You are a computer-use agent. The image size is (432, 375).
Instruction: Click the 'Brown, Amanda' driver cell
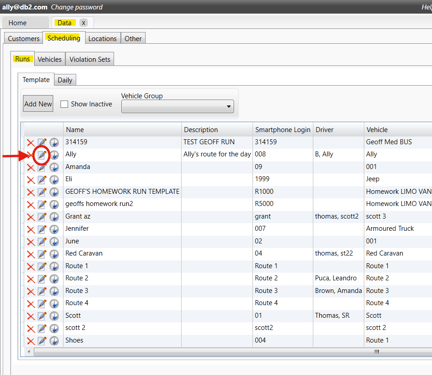[339, 291]
